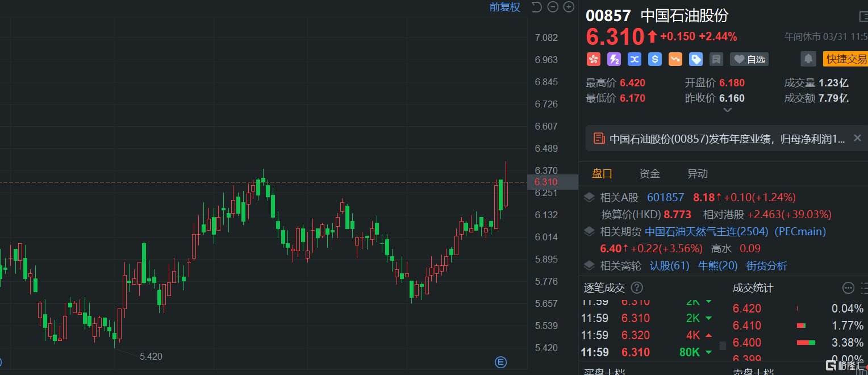Open related A-share 601857 link
Screen dimensions: 868x375
pyautogui.click(x=665, y=198)
